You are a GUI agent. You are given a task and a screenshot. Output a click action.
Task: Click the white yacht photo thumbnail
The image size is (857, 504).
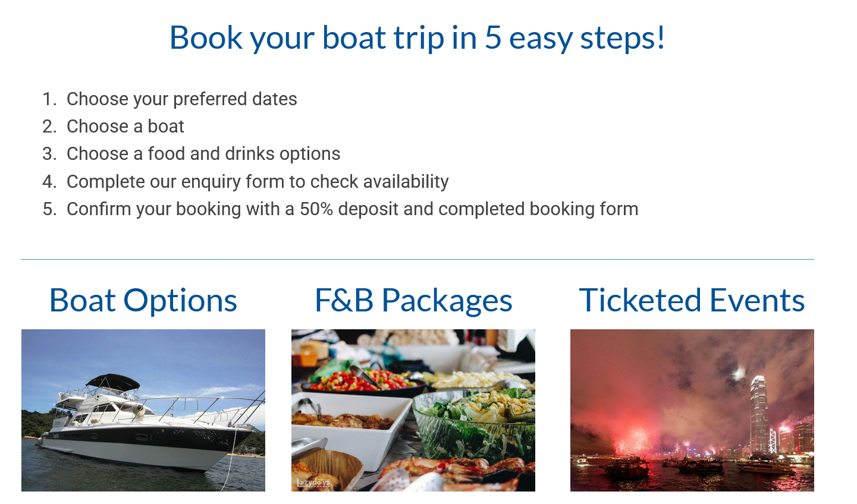coord(143,410)
